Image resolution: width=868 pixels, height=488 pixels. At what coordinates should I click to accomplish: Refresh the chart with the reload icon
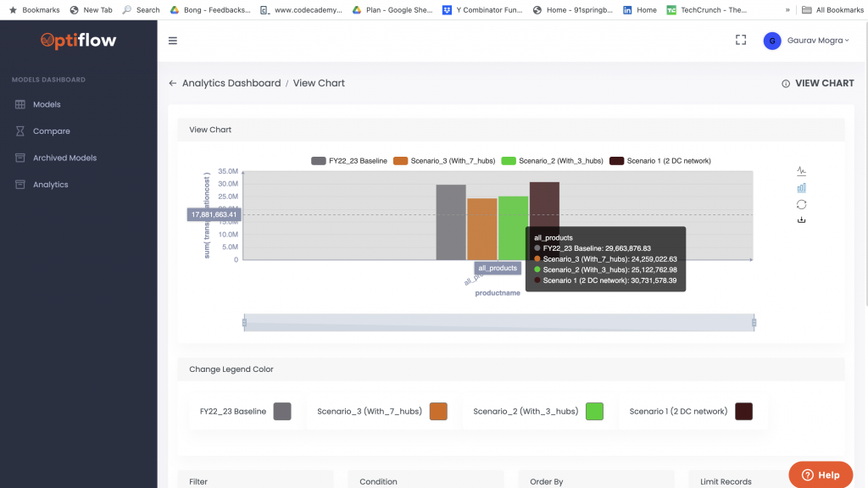pos(802,203)
